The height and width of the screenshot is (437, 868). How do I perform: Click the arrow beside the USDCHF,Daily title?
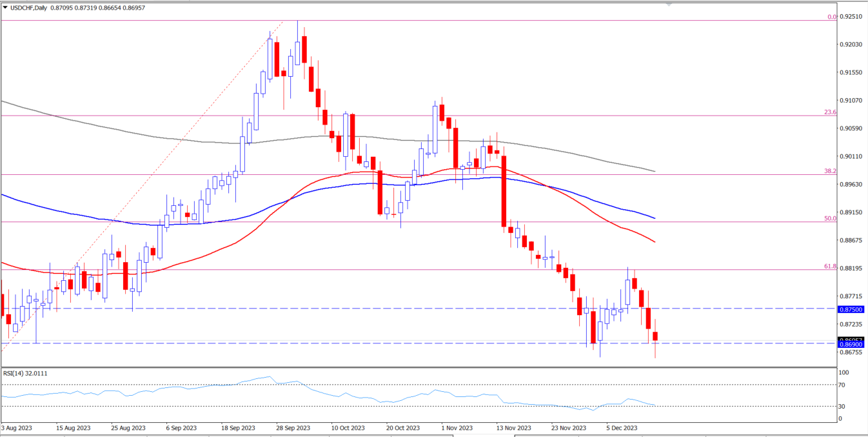pos(5,6)
